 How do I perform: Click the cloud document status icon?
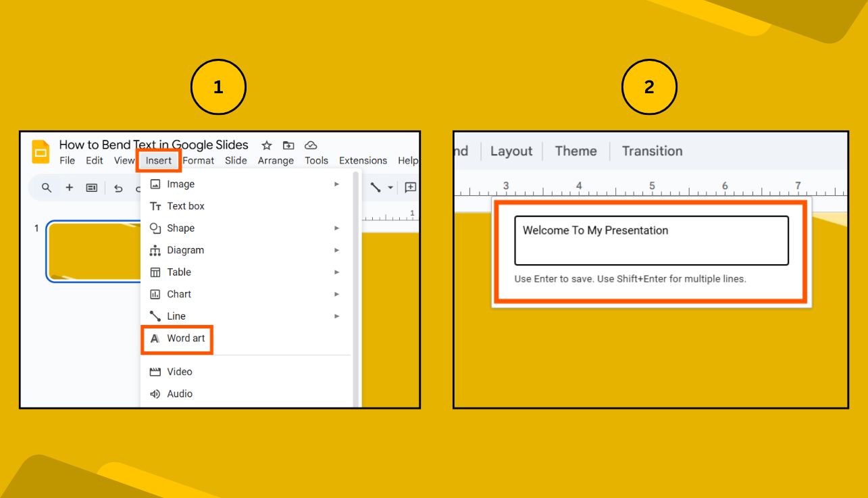click(x=311, y=145)
